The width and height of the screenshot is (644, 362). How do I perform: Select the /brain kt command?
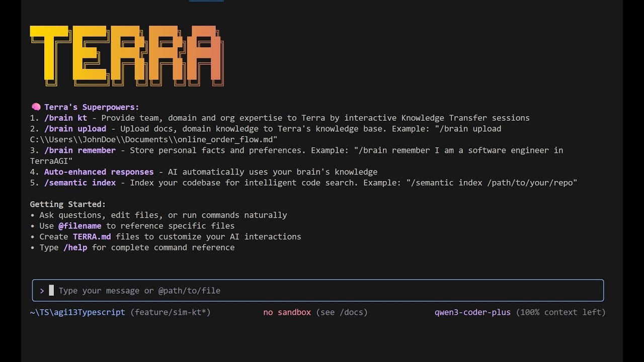tap(66, 118)
